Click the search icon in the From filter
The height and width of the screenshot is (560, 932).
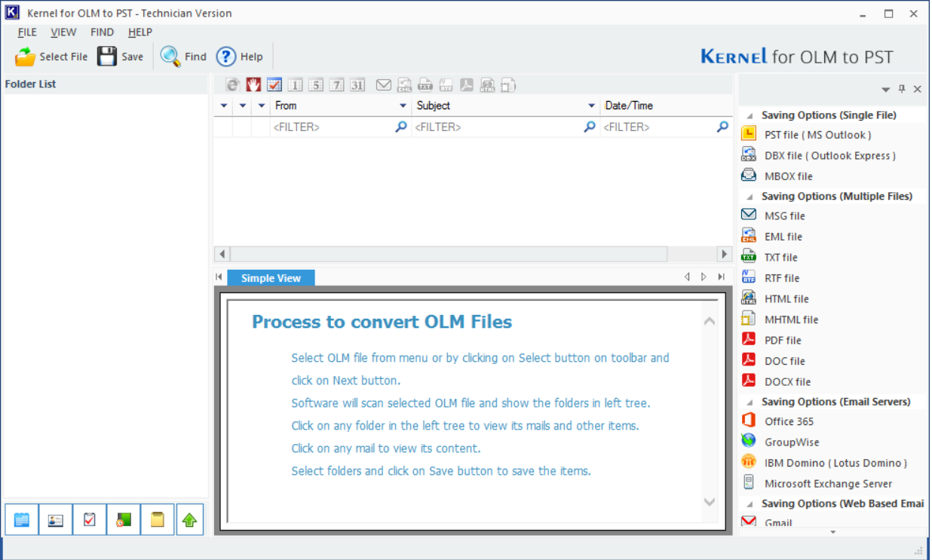[x=401, y=127]
